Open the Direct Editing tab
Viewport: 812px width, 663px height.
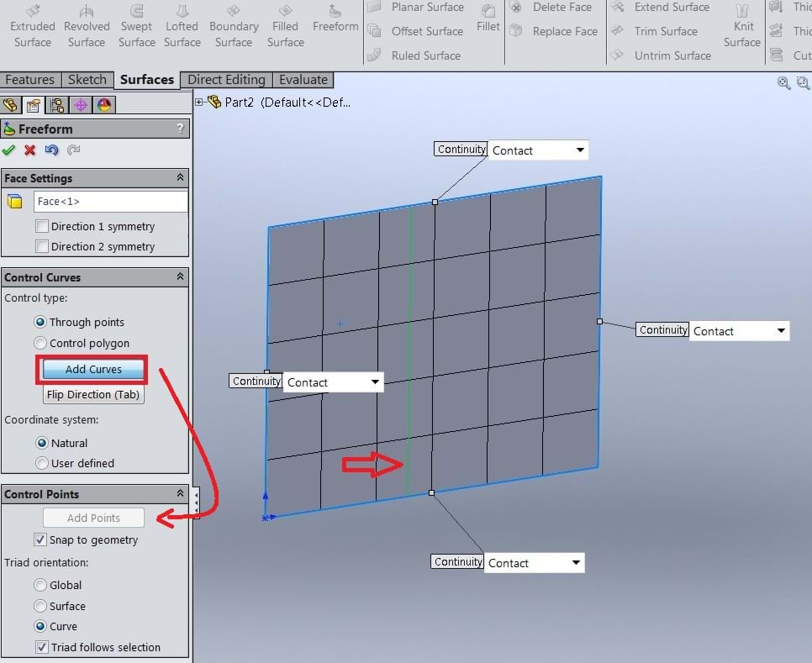click(226, 80)
